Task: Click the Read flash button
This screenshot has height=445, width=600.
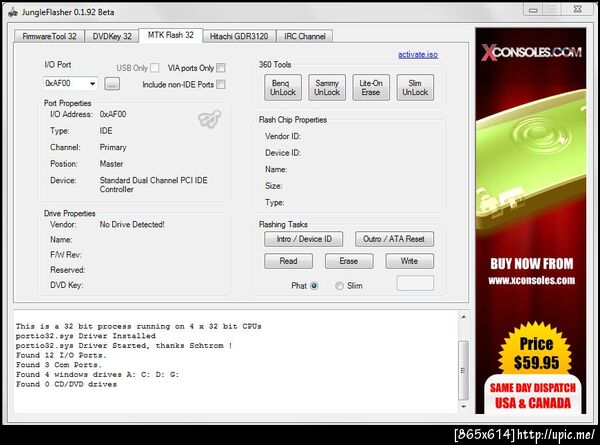Action: [x=288, y=261]
